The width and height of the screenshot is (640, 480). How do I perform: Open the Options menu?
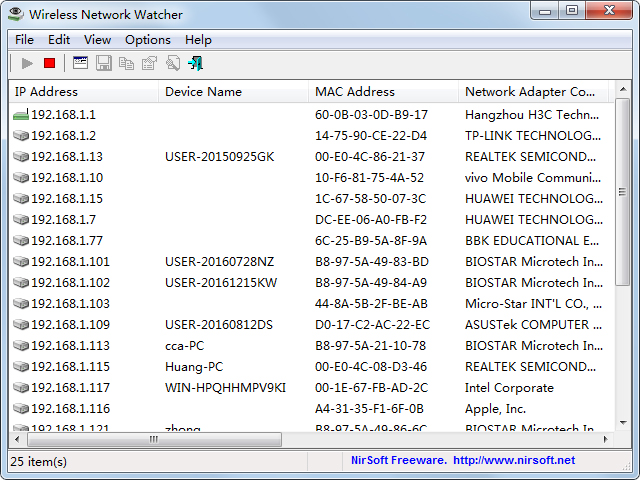pyautogui.click(x=148, y=40)
